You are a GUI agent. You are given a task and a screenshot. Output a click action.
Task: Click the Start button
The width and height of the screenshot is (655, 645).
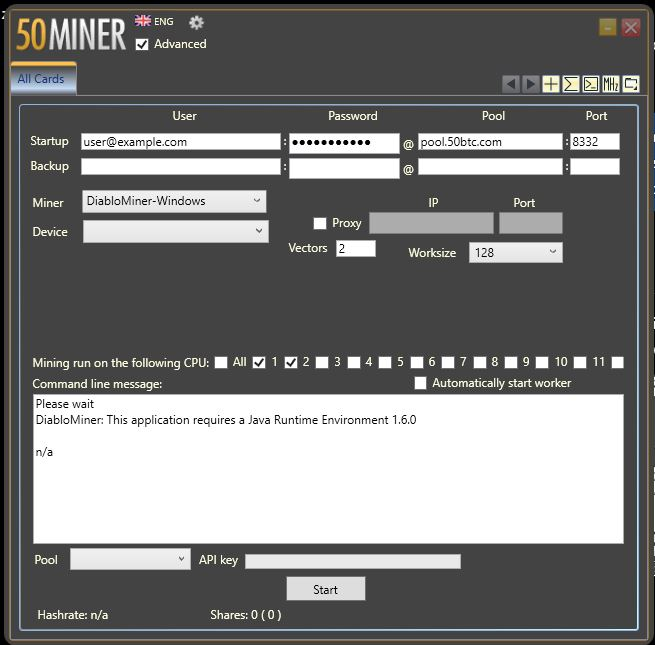(326, 589)
